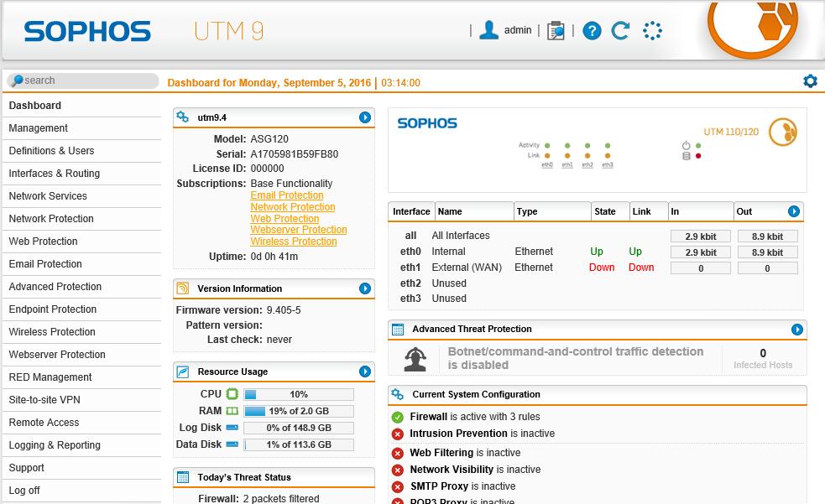Open dashboard settings gear icon
Screen dimensions: 825x504
coord(810,81)
